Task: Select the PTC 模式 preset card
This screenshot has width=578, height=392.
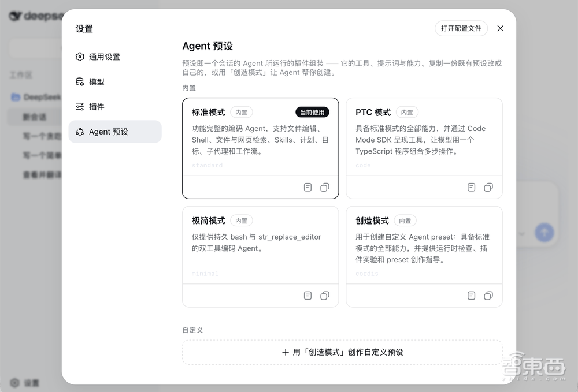Action: (x=424, y=148)
